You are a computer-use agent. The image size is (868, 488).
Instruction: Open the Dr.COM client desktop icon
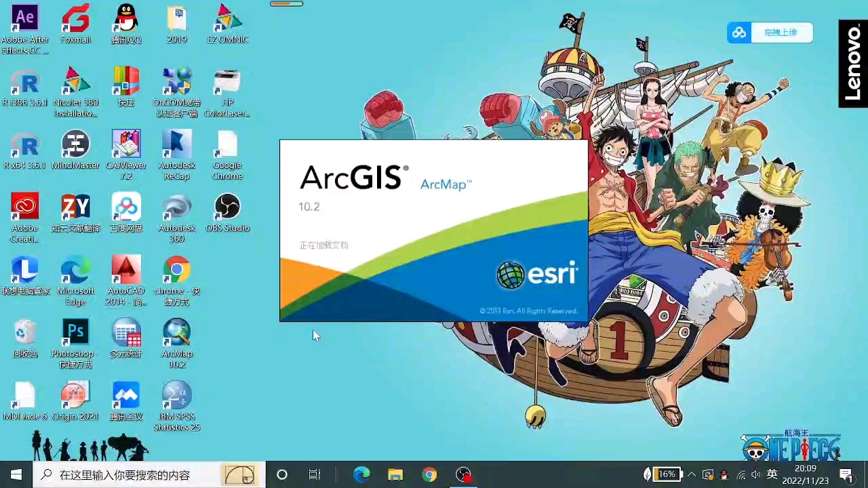tap(176, 92)
